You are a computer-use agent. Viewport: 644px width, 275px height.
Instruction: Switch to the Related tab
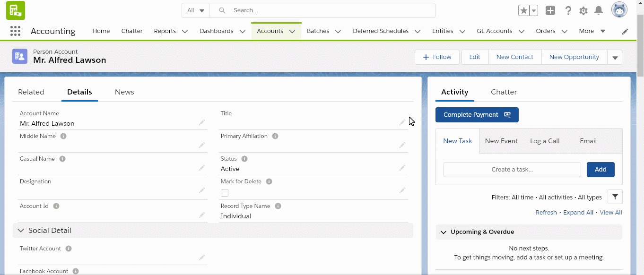click(31, 92)
